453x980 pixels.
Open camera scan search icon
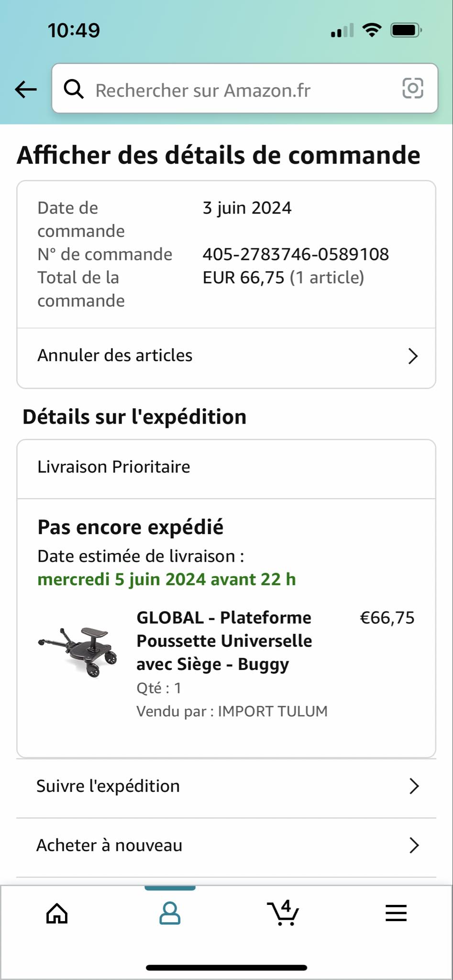[412, 89]
